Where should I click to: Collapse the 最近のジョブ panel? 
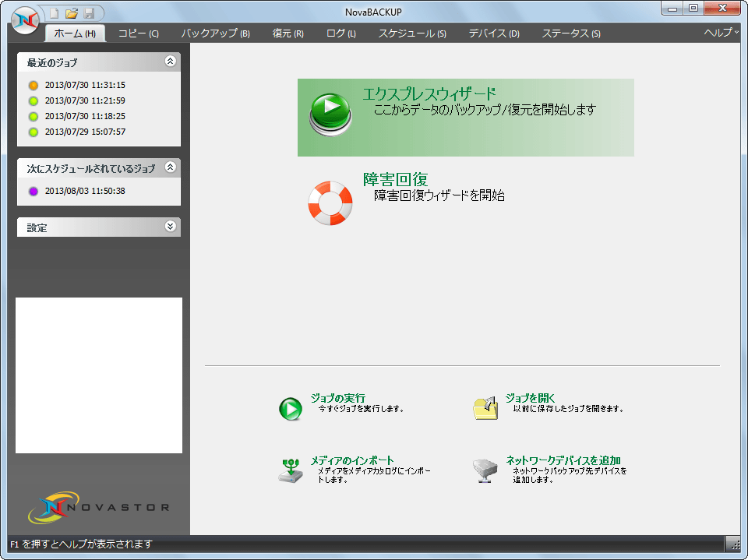171,61
